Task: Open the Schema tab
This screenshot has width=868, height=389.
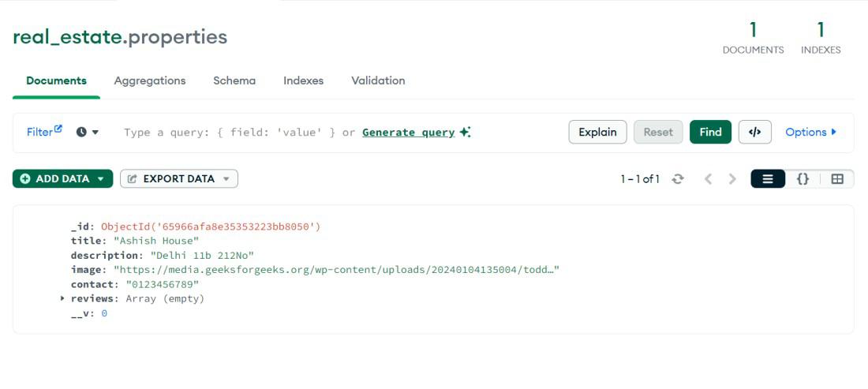Action: (234, 80)
